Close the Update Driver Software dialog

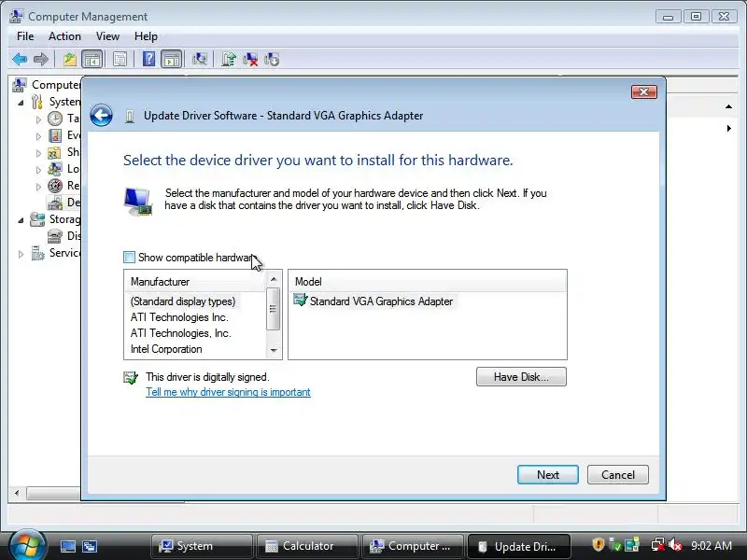coord(643,91)
